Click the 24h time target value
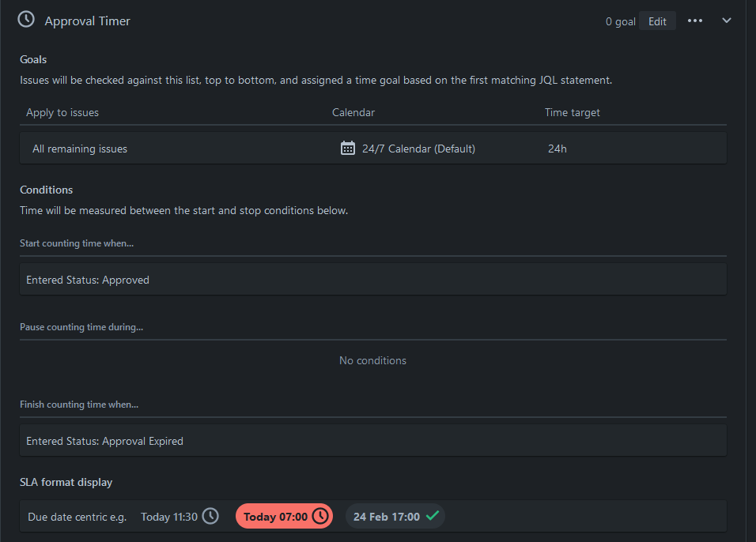 coord(557,149)
